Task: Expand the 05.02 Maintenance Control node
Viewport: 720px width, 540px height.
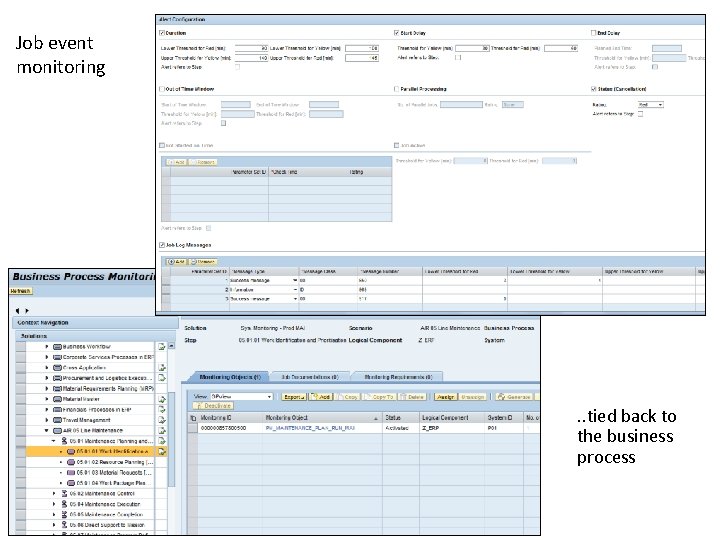Action: 54,493
